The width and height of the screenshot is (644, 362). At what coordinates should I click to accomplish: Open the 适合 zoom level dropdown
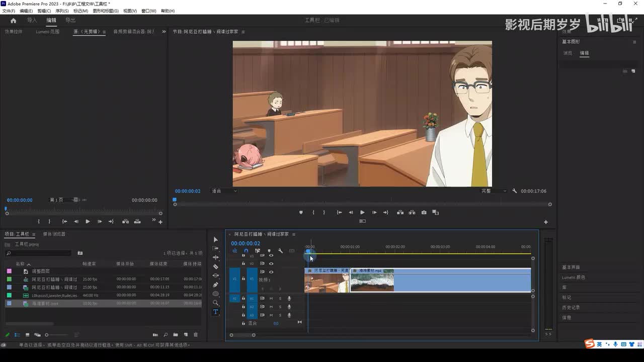(x=224, y=191)
